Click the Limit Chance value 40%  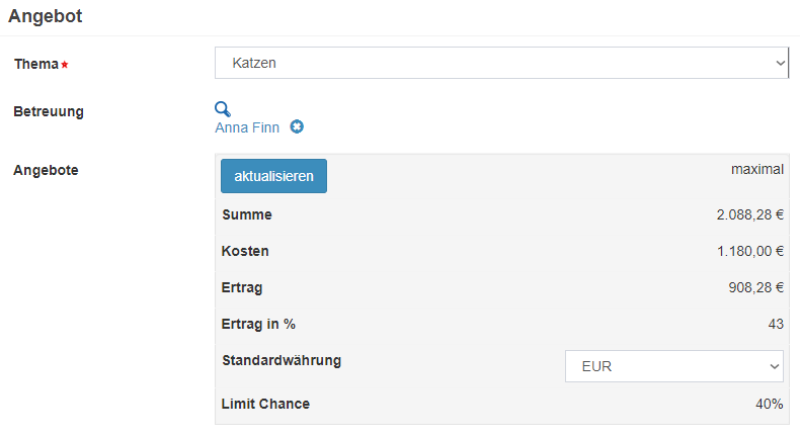pos(770,404)
